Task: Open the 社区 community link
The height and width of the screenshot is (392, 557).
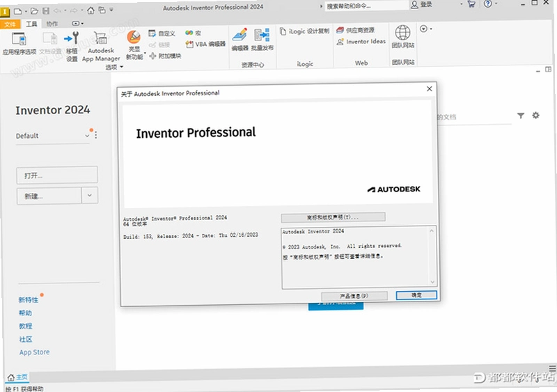Action: (26, 339)
